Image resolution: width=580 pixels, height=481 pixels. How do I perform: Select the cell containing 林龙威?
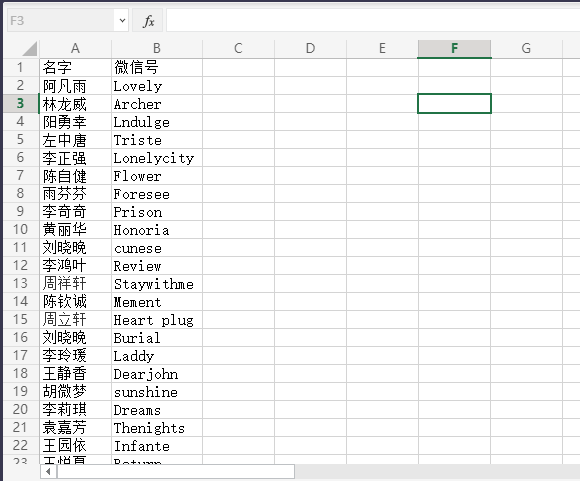(x=75, y=104)
